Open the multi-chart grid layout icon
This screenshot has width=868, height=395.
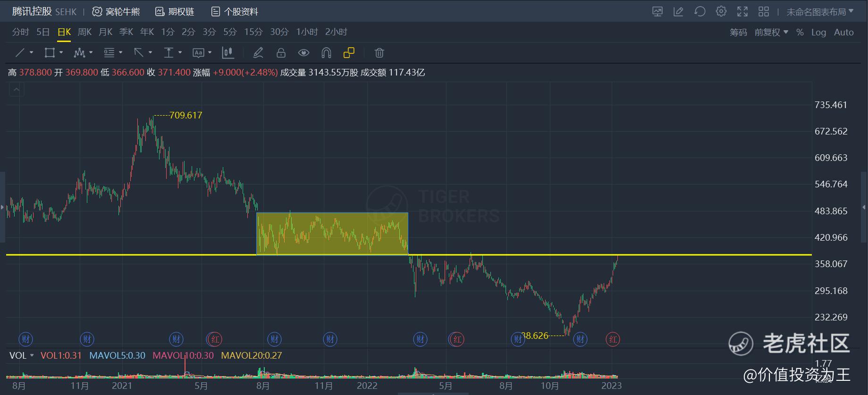coord(764,11)
